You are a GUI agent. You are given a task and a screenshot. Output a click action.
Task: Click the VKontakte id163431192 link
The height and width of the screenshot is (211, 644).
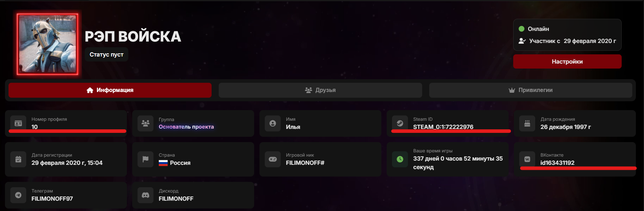click(x=557, y=163)
